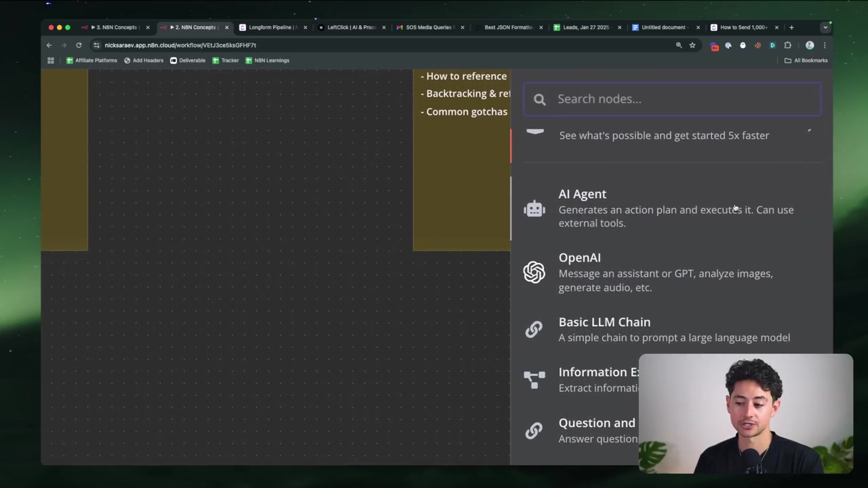Click the address bar URL
Image resolution: width=868 pixels, height=488 pixels.
pyautogui.click(x=180, y=45)
